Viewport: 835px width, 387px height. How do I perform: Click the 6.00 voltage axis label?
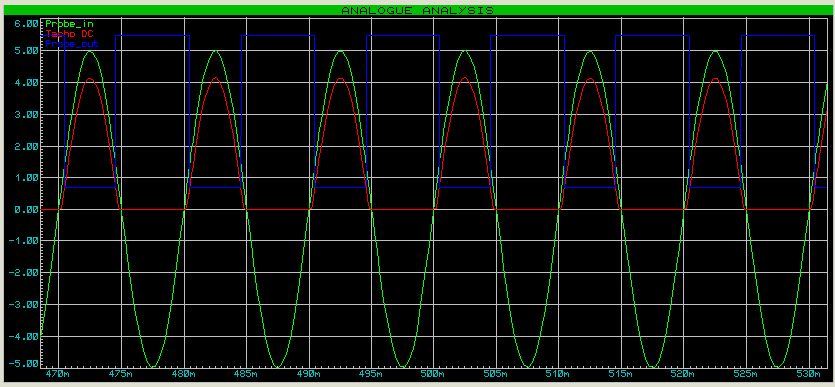(26, 23)
